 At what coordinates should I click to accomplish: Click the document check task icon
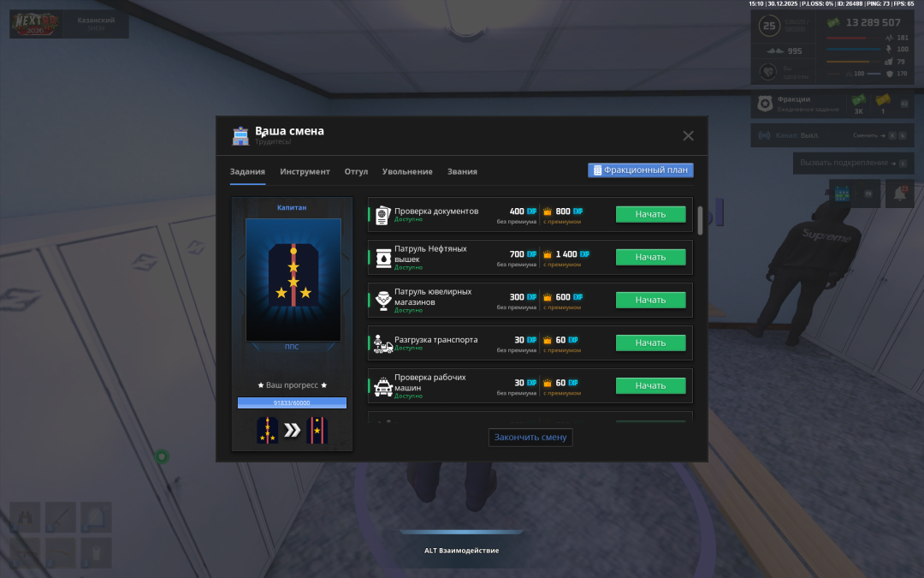[382, 214]
